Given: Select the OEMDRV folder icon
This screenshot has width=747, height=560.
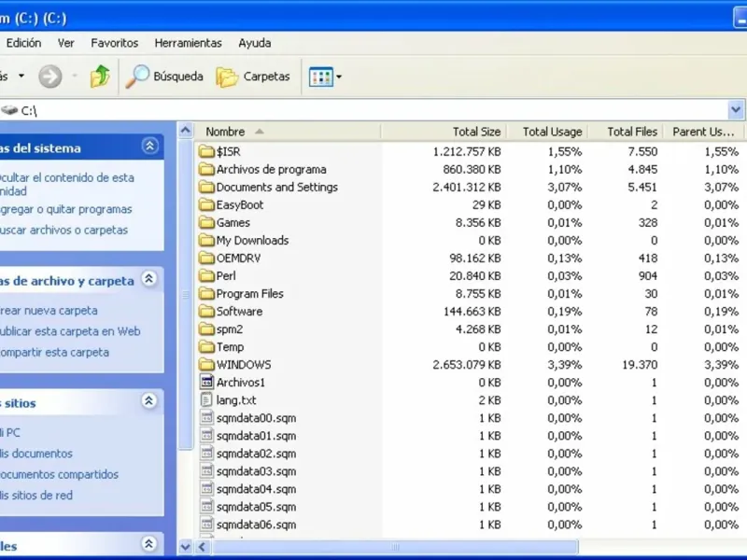Looking at the screenshot, I should click(206, 259).
